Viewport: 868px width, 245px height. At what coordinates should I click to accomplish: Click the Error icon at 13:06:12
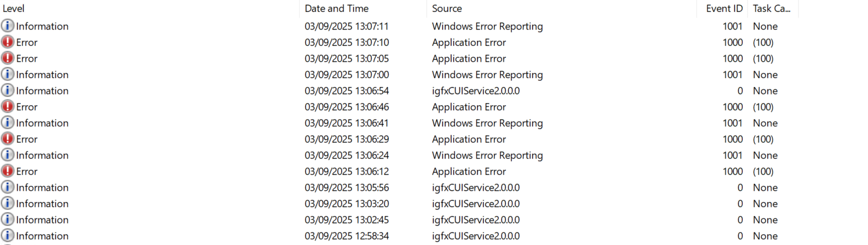[8, 171]
